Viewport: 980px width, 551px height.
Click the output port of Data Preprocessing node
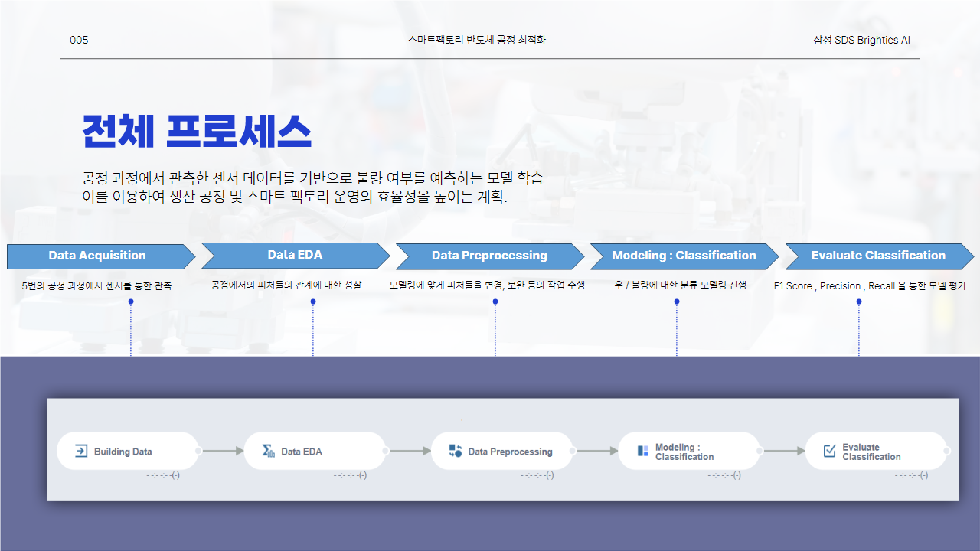(x=573, y=452)
